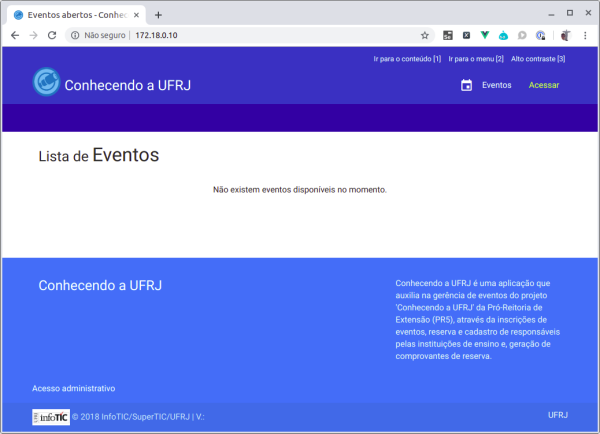Click the UFRJ link in footer
The image size is (600, 434).
click(558, 415)
